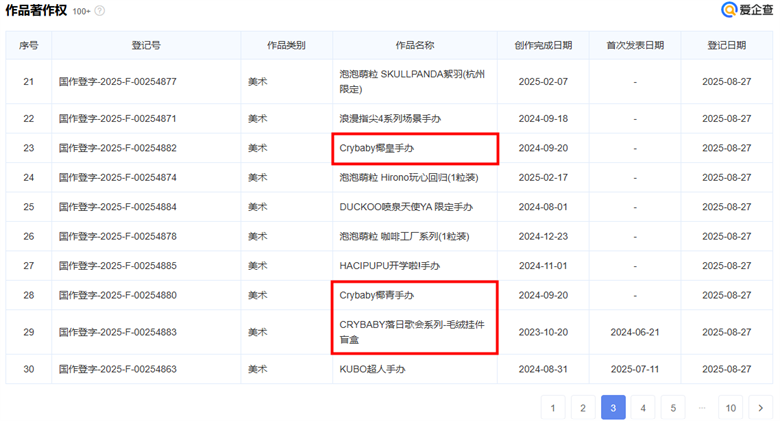Click registration number 国作登字-2025-F-00254878
The width and height of the screenshot is (780, 421).
pos(117,236)
